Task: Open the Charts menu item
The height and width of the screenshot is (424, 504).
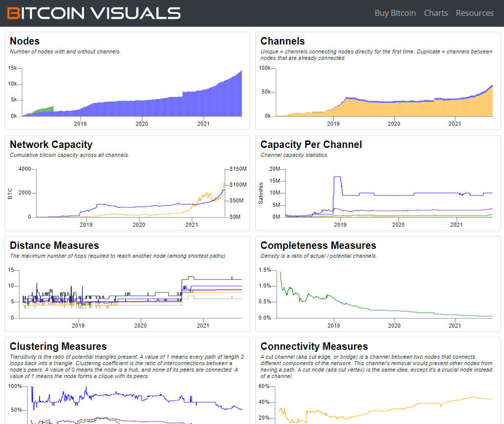Action: 436,13
